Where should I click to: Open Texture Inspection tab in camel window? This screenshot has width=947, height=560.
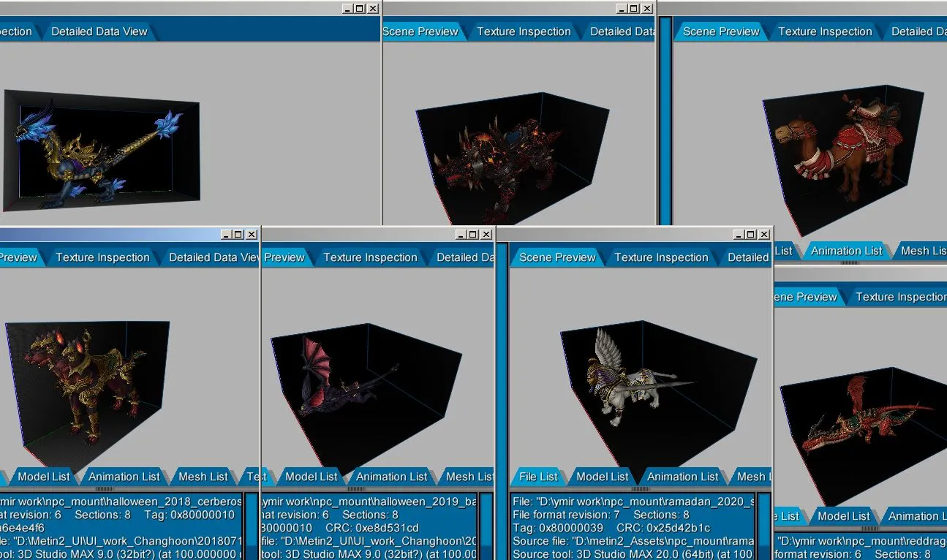coord(825,31)
